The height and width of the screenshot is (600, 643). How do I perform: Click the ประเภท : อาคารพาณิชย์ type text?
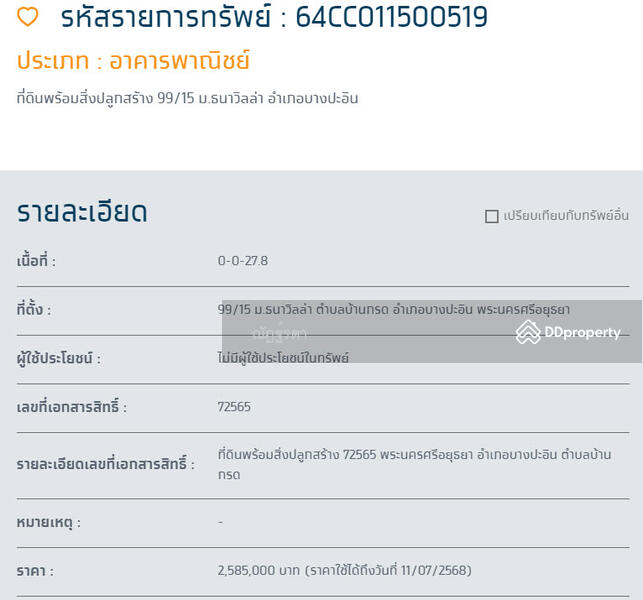(133, 61)
